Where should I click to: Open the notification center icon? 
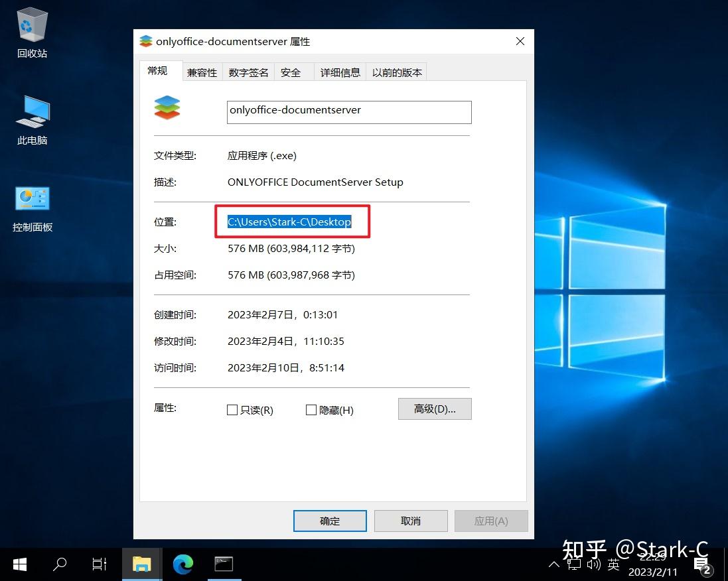click(702, 564)
